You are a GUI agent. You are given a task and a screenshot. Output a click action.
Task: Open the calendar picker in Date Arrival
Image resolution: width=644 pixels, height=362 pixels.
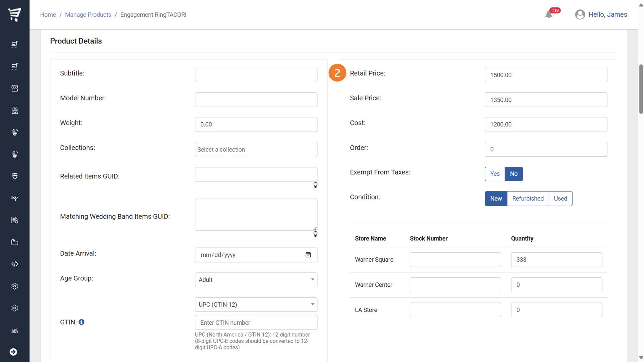tap(308, 255)
